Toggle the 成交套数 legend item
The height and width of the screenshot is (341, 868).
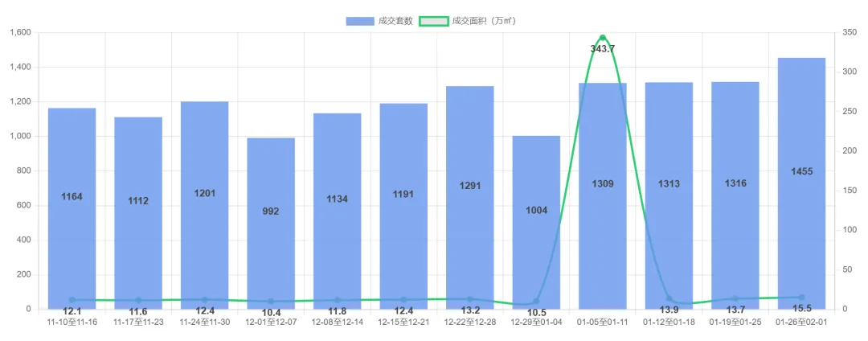[379, 21]
